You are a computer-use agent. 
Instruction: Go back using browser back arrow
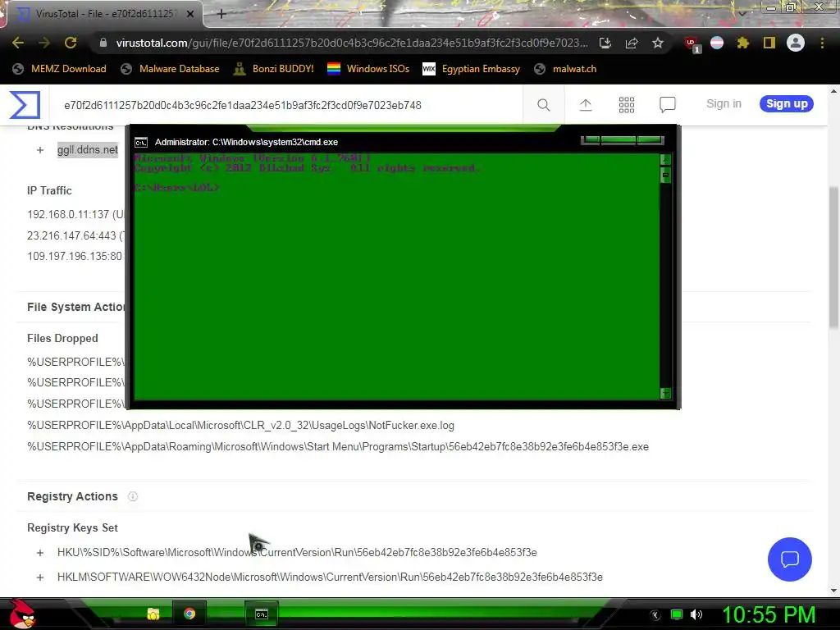18,43
